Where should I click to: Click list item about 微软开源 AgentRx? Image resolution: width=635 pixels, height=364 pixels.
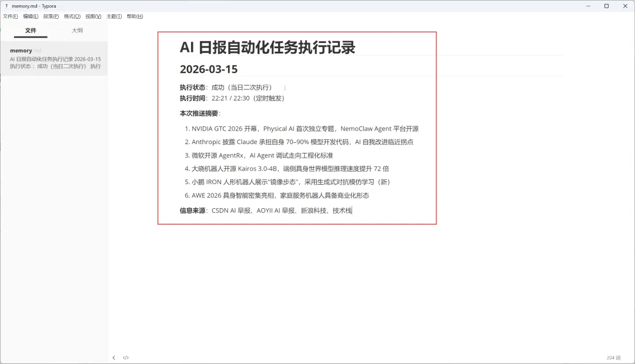259,155
